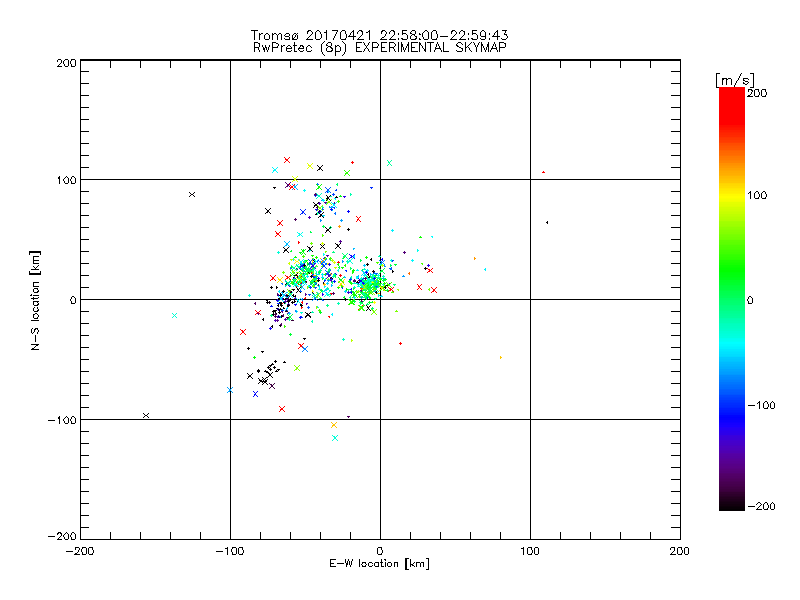
Task: Click the x-axis tick label '0'
Action: tap(380, 552)
